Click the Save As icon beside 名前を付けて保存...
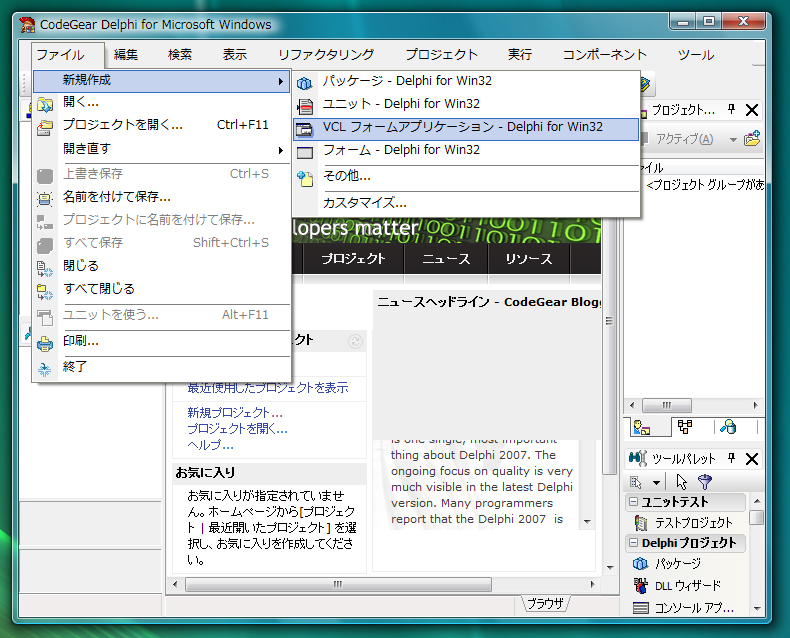This screenshot has width=790, height=638. [44, 199]
